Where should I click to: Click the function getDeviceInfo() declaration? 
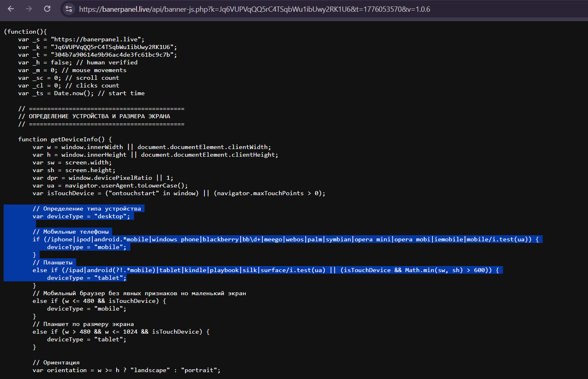point(65,139)
